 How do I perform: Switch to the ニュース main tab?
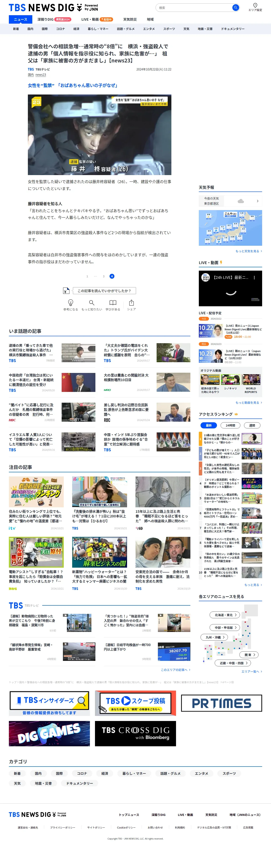[20, 19]
